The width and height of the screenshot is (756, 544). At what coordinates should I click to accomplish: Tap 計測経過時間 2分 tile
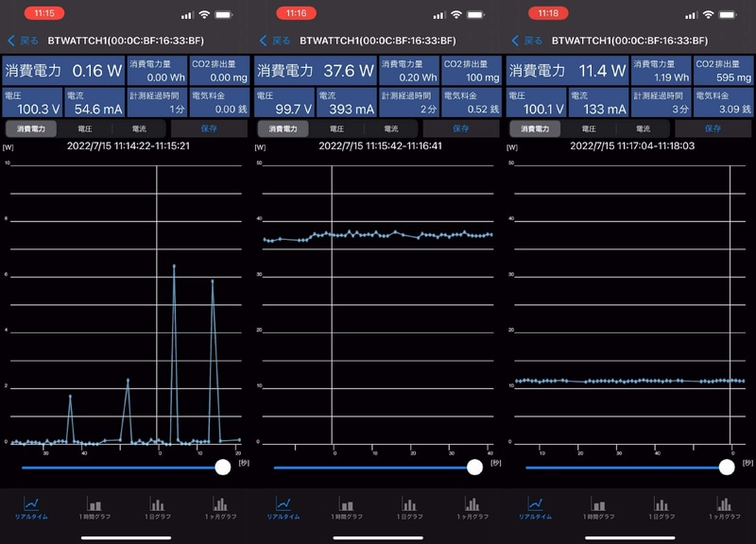tap(409, 102)
